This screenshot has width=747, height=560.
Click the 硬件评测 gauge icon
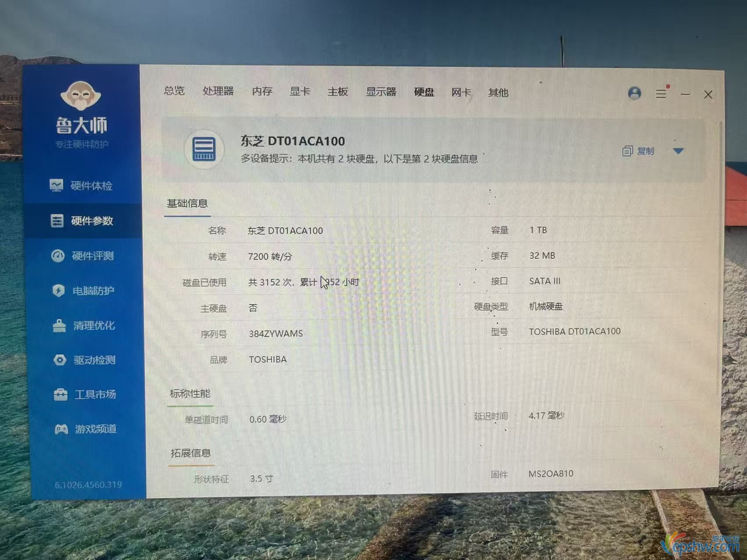(58, 256)
